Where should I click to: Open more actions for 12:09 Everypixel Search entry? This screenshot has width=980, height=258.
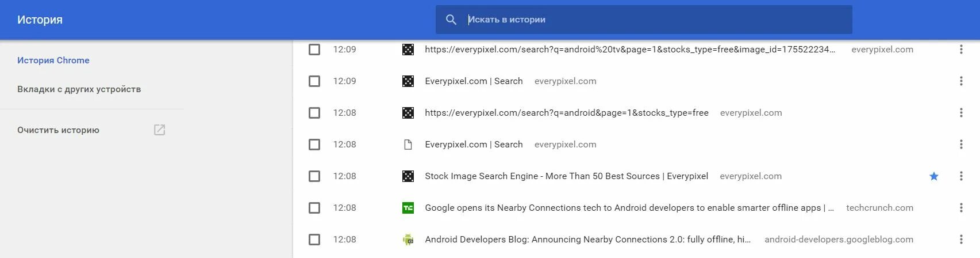(961, 81)
